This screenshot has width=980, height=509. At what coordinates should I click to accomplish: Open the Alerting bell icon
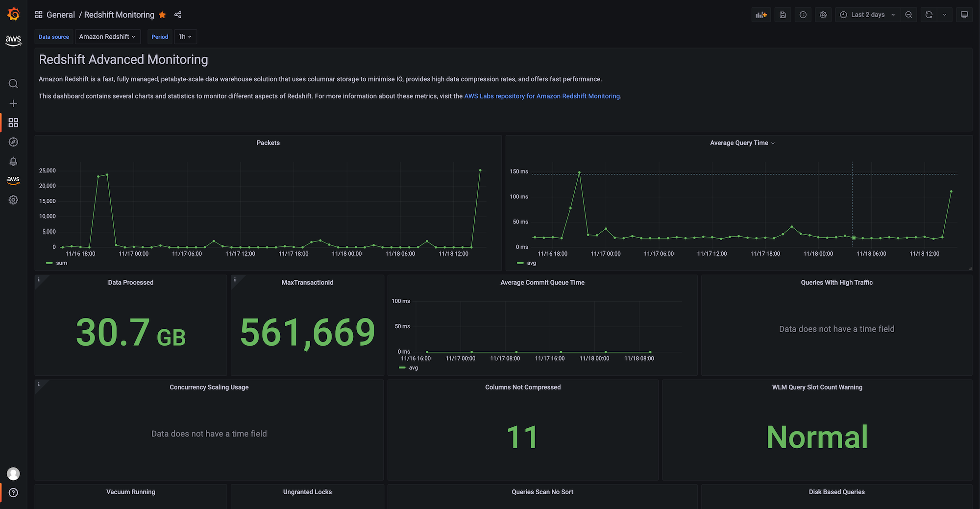(13, 161)
